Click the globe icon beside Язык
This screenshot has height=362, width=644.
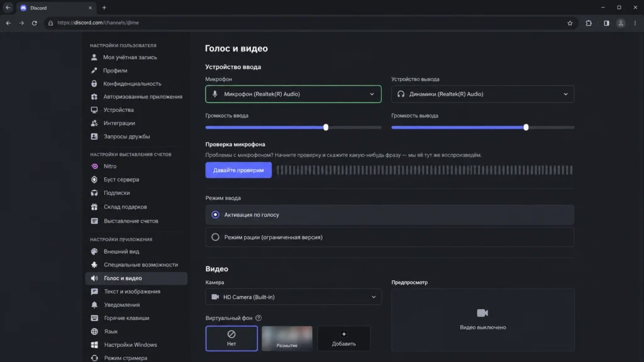(x=94, y=332)
